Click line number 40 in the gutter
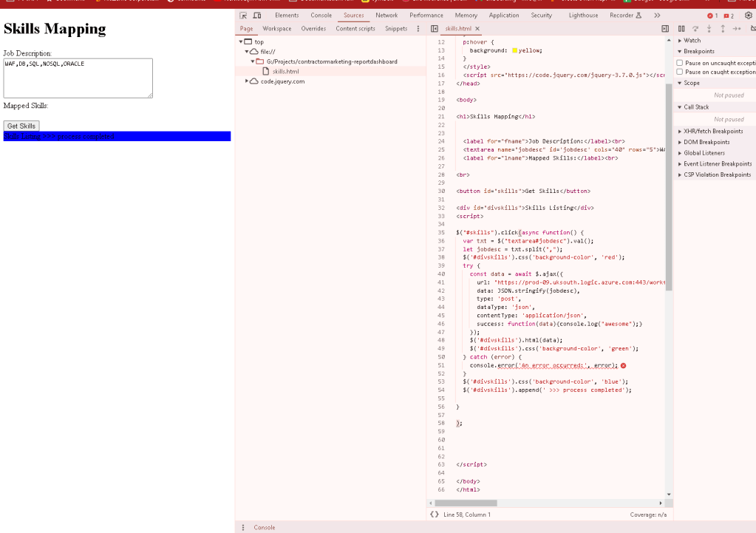 tap(441, 274)
